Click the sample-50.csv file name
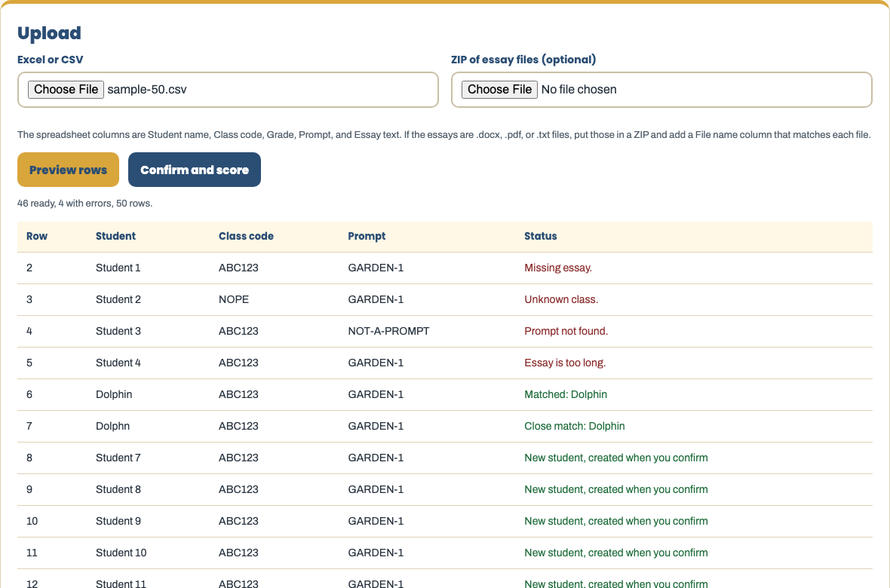The height and width of the screenshot is (588, 890). click(147, 90)
